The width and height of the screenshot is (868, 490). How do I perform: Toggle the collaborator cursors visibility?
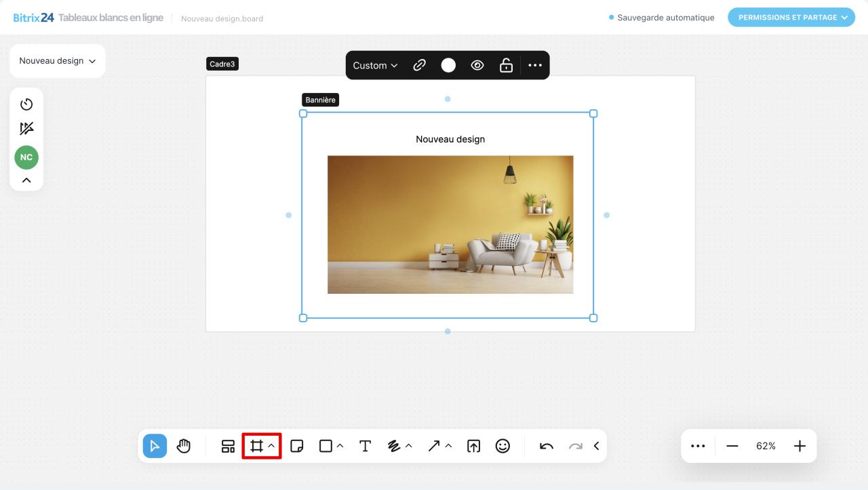pos(26,128)
